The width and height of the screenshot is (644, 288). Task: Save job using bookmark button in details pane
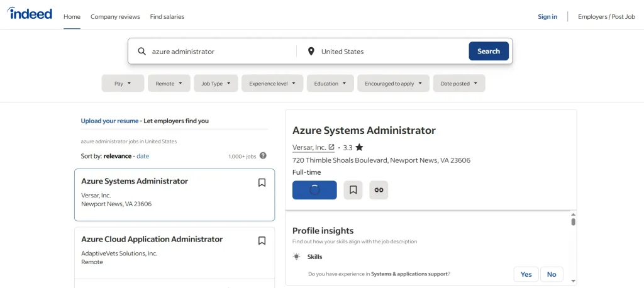point(353,190)
